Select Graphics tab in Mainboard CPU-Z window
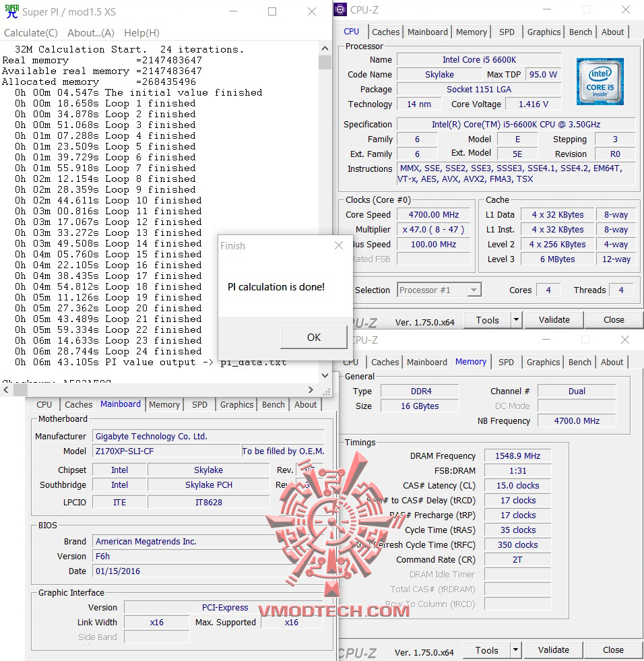 (x=236, y=405)
